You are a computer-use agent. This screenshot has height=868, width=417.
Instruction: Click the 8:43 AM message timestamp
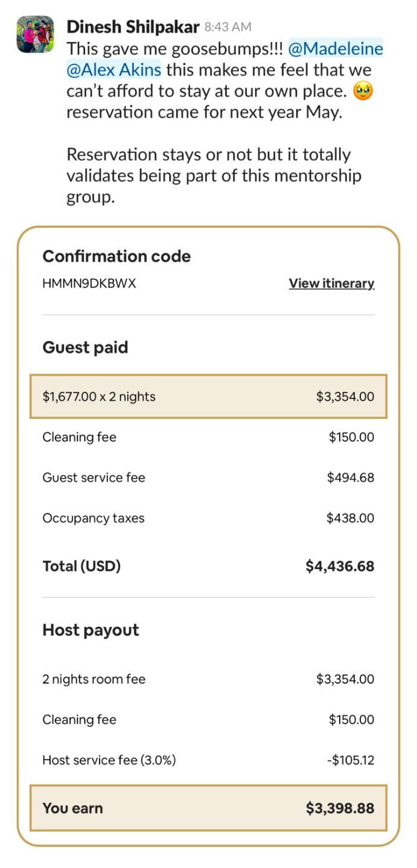tap(228, 27)
